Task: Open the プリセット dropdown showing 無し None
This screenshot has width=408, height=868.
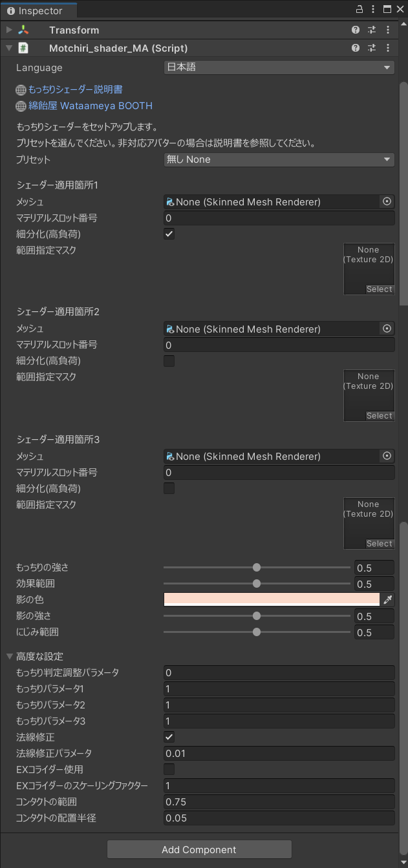Action: tap(279, 160)
